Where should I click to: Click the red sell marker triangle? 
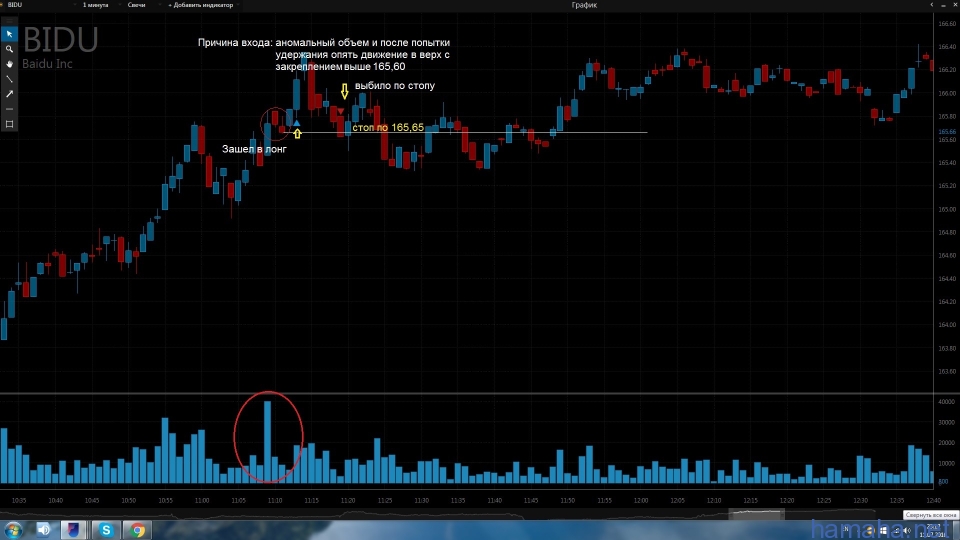click(x=341, y=111)
